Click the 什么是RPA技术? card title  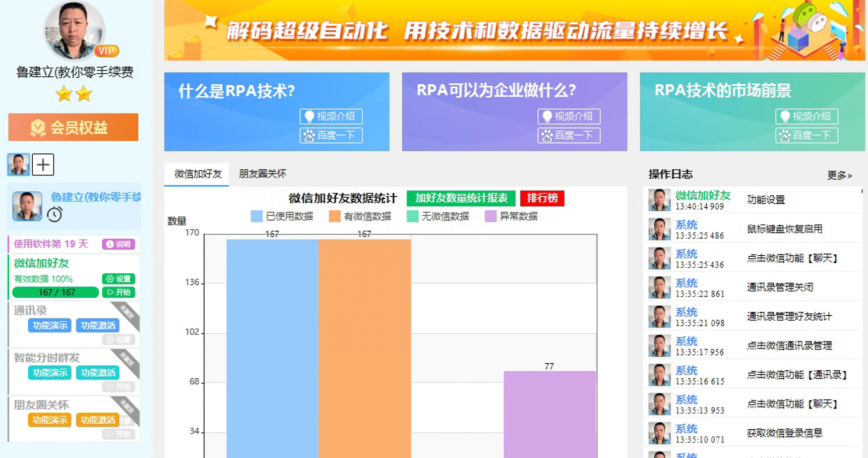pos(236,91)
